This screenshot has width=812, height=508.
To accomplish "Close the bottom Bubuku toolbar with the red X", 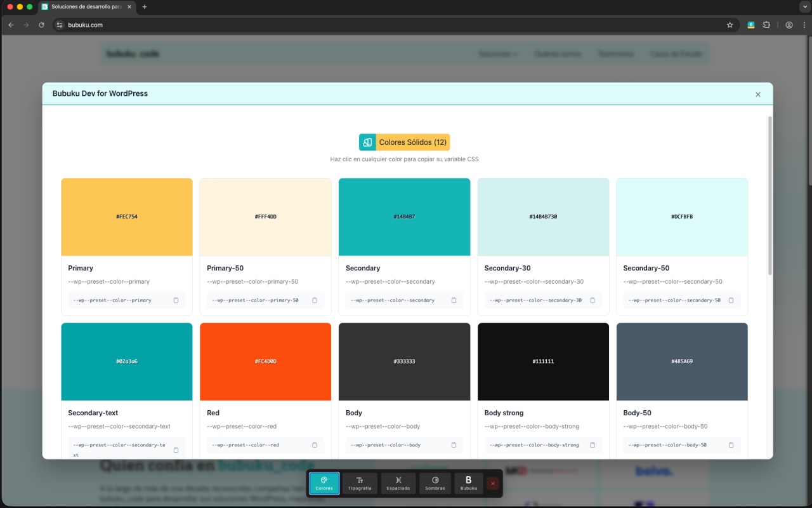I will [x=493, y=484].
